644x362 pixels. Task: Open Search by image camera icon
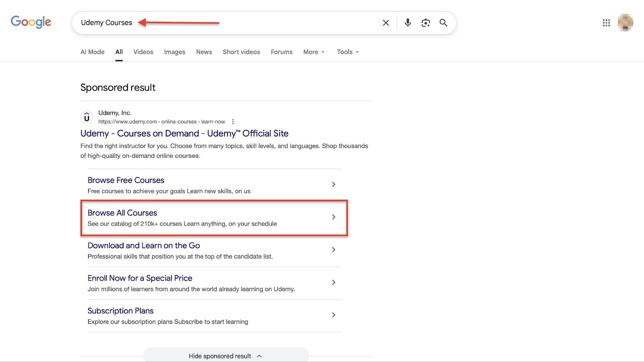point(425,23)
